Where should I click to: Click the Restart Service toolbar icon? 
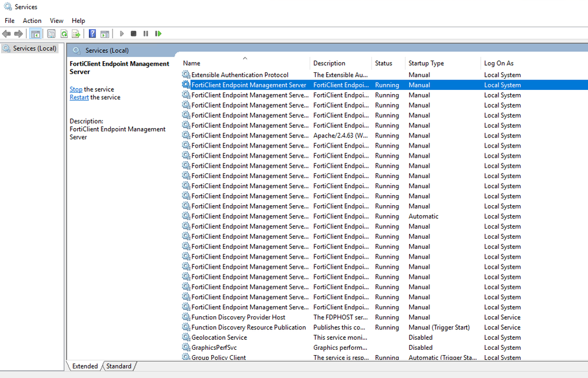pos(158,34)
